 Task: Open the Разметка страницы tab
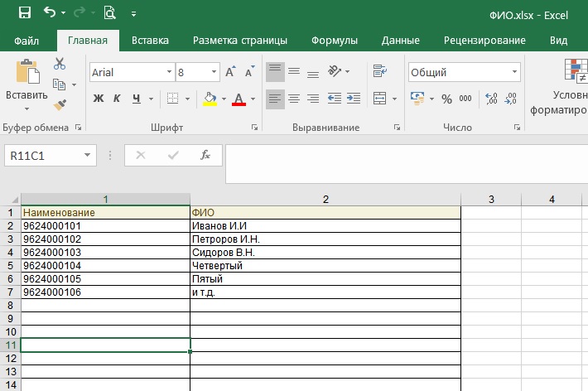click(240, 41)
